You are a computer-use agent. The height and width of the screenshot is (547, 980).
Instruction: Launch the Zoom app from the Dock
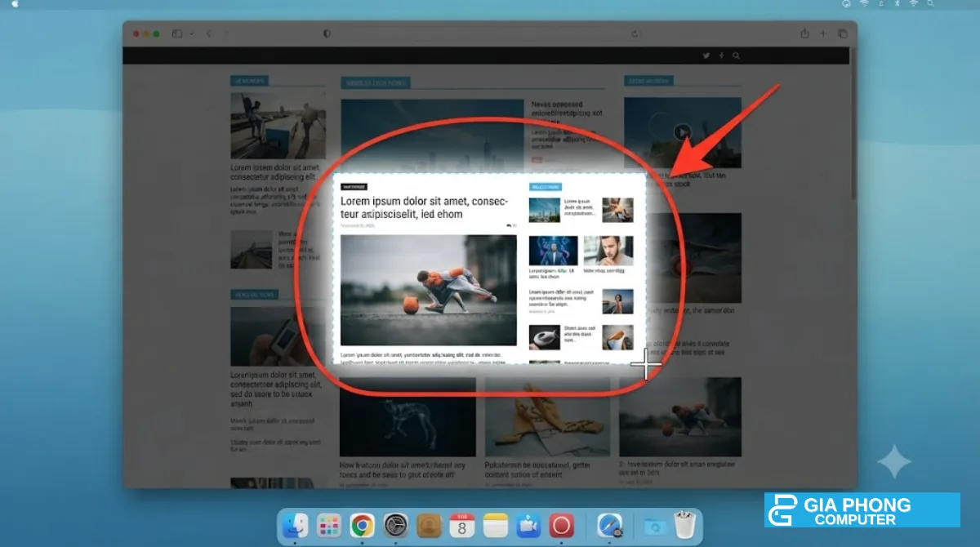click(528, 527)
